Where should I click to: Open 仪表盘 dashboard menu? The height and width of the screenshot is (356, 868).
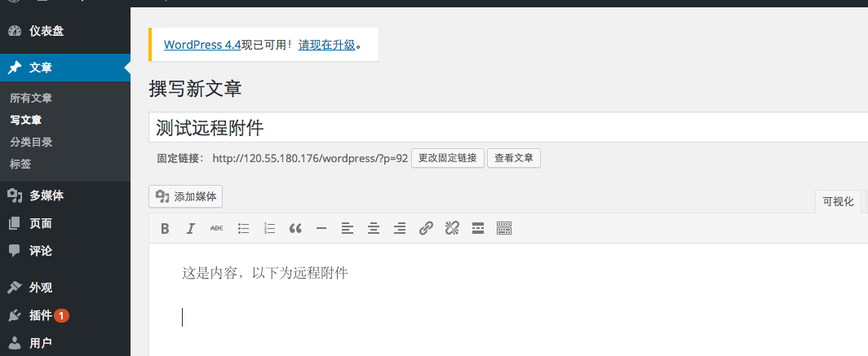(x=64, y=31)
